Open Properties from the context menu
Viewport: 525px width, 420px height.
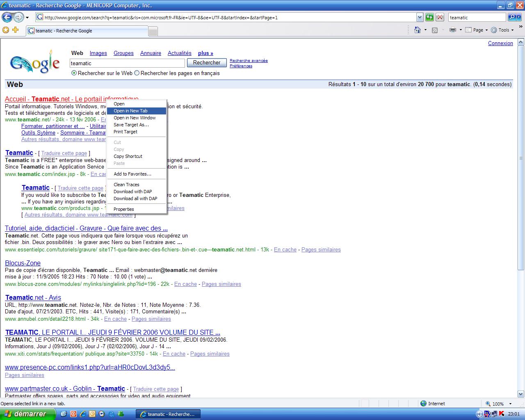click(137, 209)
